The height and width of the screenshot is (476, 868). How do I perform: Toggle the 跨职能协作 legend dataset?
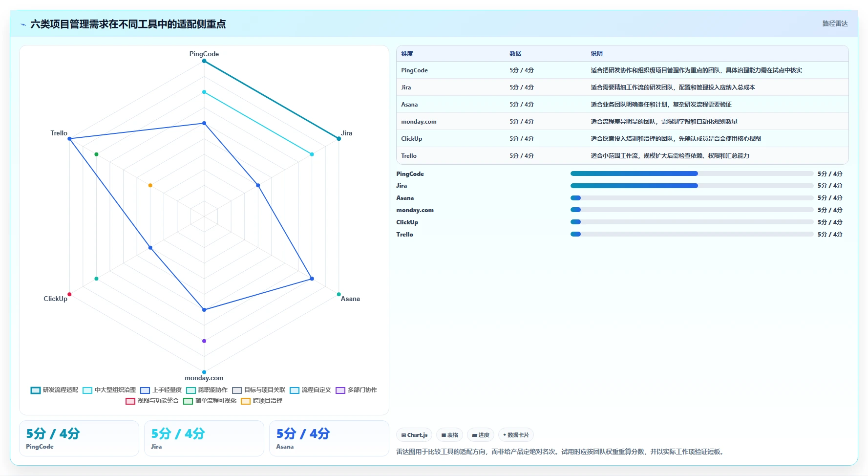207,390
